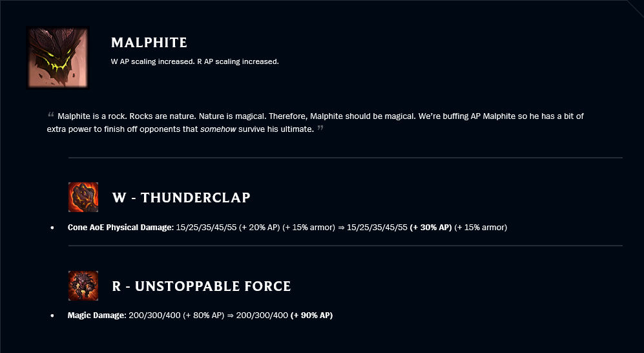
Task: Click the bold '(+ 90% AP)' value
Action: coord(311,316)
